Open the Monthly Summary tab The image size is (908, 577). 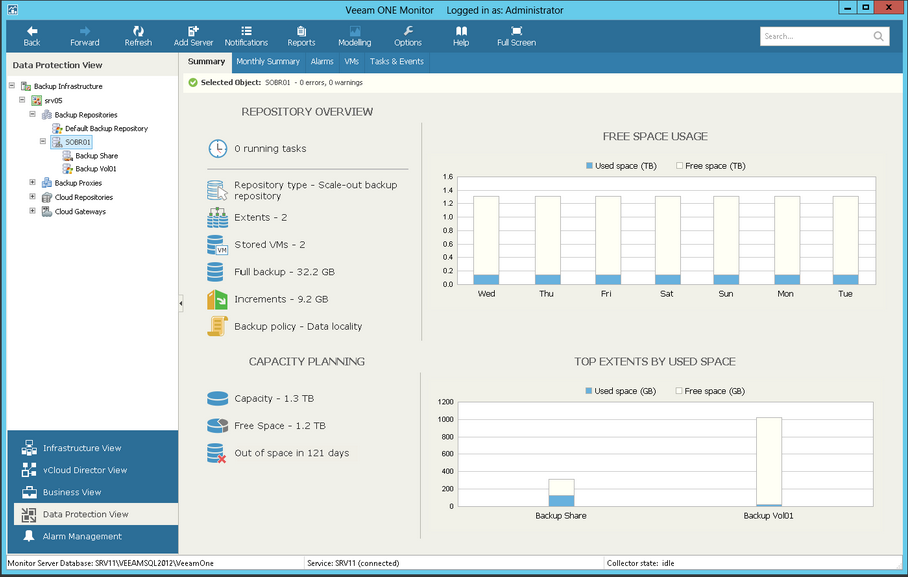tap(268, 62)
